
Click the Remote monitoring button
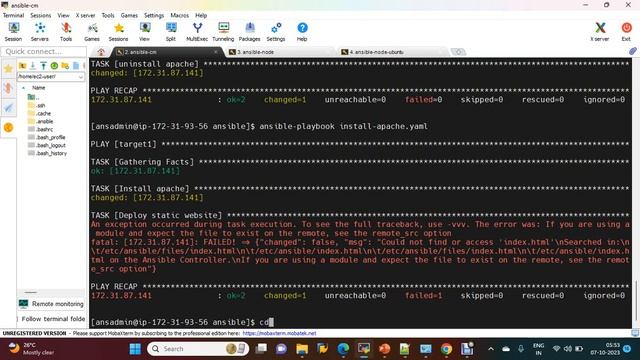[51, 304]
